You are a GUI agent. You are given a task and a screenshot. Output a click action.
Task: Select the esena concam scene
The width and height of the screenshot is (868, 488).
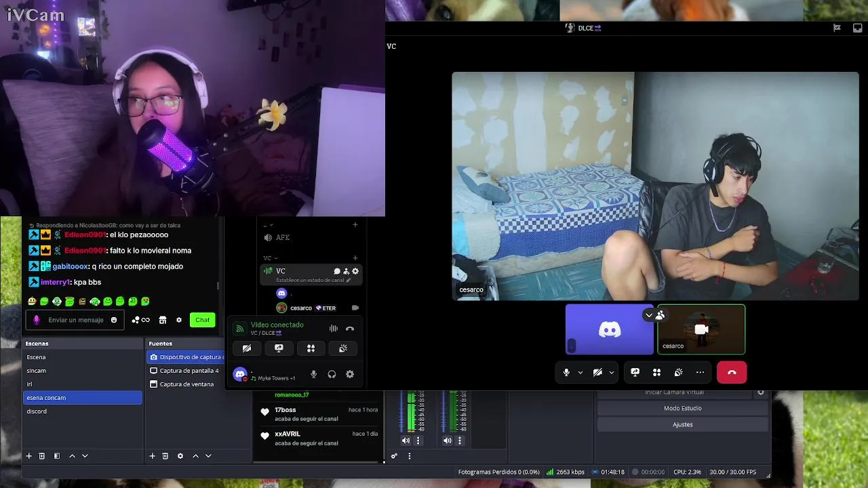pos(83,398)
